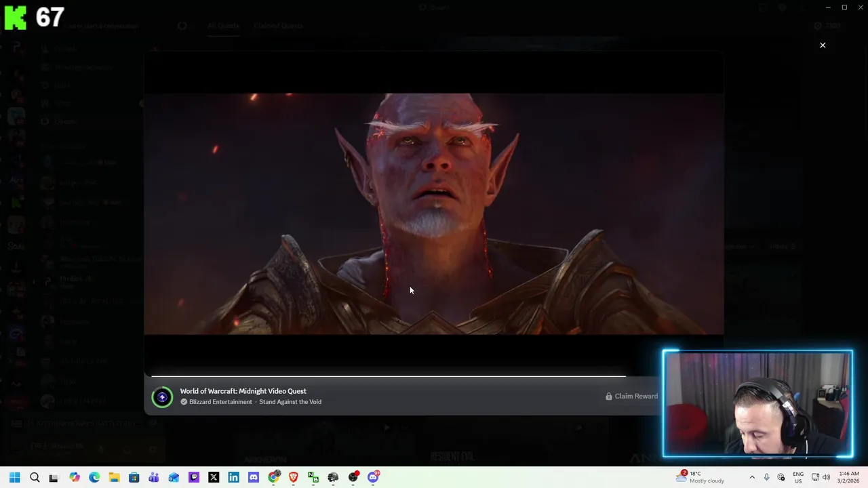Click the locked Claim Reward button
This screenshot has width=868, height=488.
[x=631, y=396]
